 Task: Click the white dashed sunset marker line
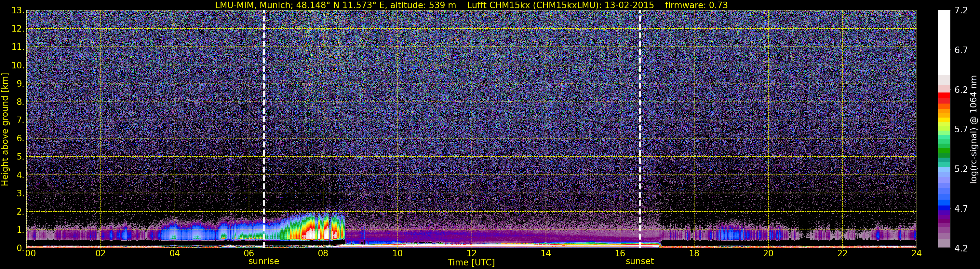pyautogui.click(x=640, y=129)
